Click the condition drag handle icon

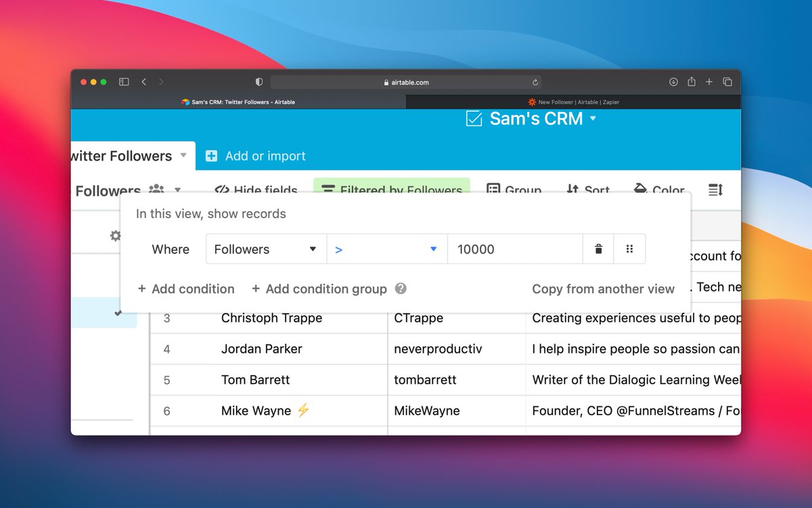(629, 249)
